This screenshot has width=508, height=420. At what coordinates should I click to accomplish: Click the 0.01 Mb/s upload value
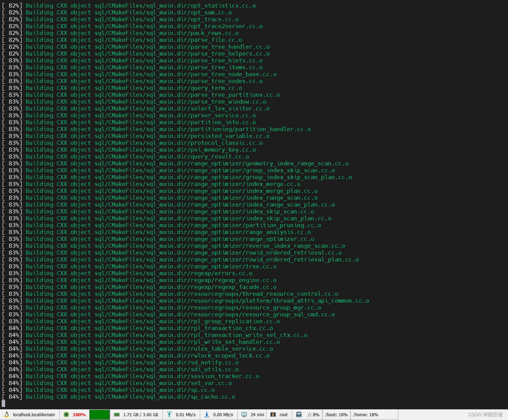tap(186, 415)
